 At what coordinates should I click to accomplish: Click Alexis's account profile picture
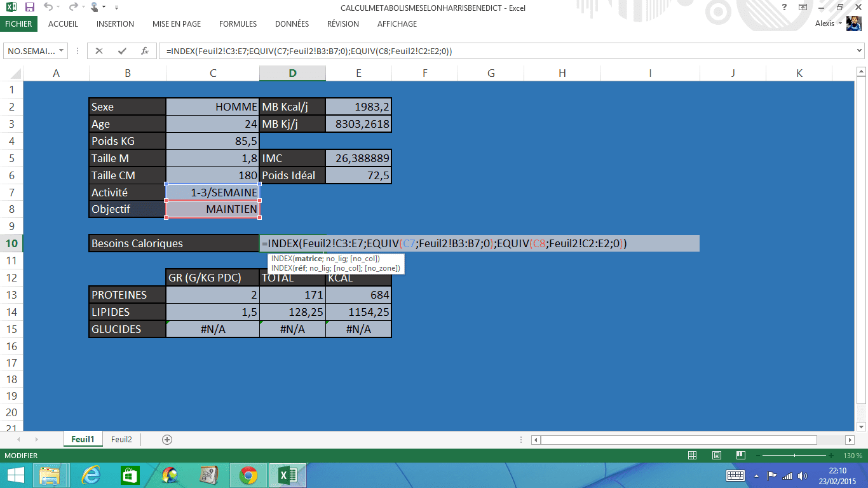point(853,24)
